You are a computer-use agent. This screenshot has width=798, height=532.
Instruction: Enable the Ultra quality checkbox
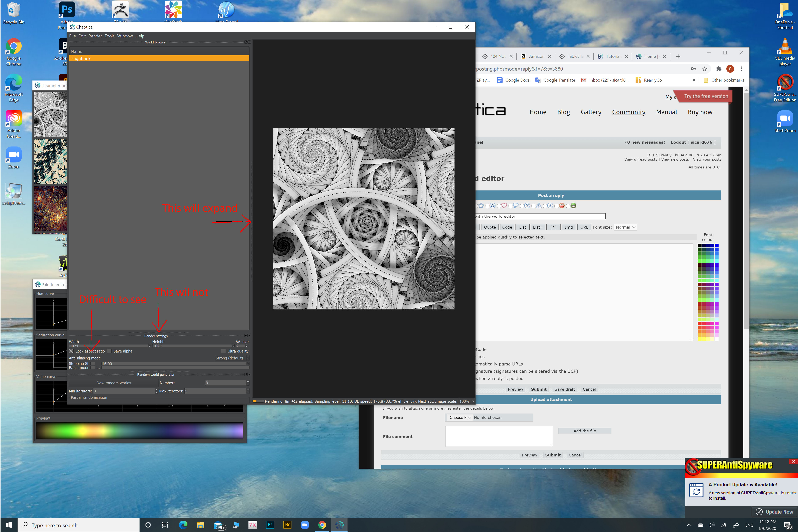[223, 351]
